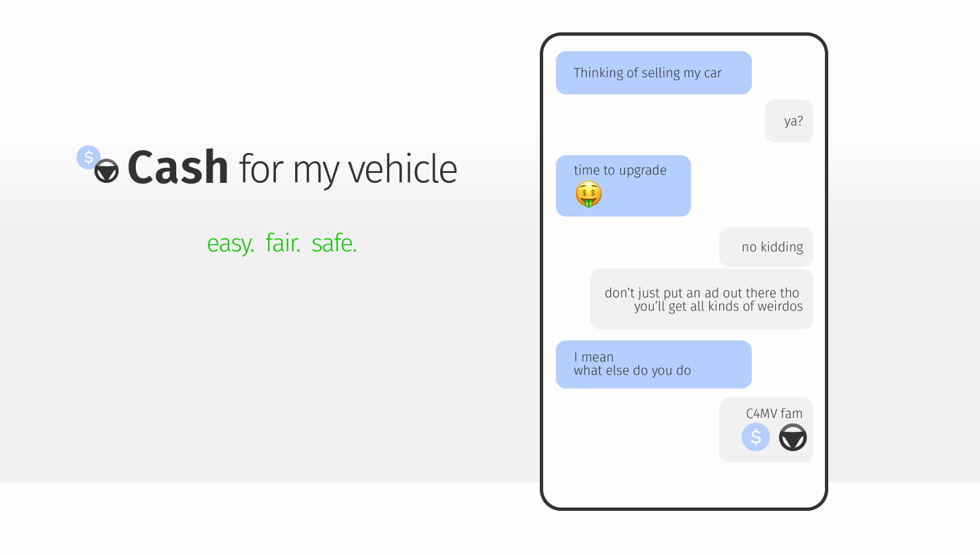Click the green word easy.

[230, 243]
